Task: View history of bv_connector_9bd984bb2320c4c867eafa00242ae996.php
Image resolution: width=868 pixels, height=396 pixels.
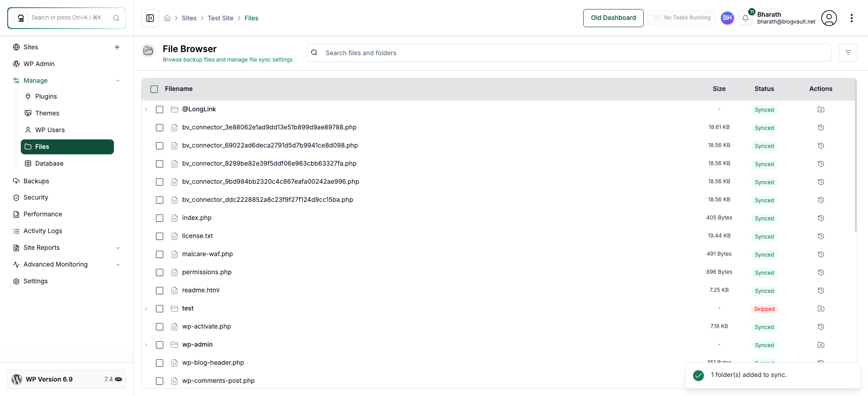Action: pos(821,182)
